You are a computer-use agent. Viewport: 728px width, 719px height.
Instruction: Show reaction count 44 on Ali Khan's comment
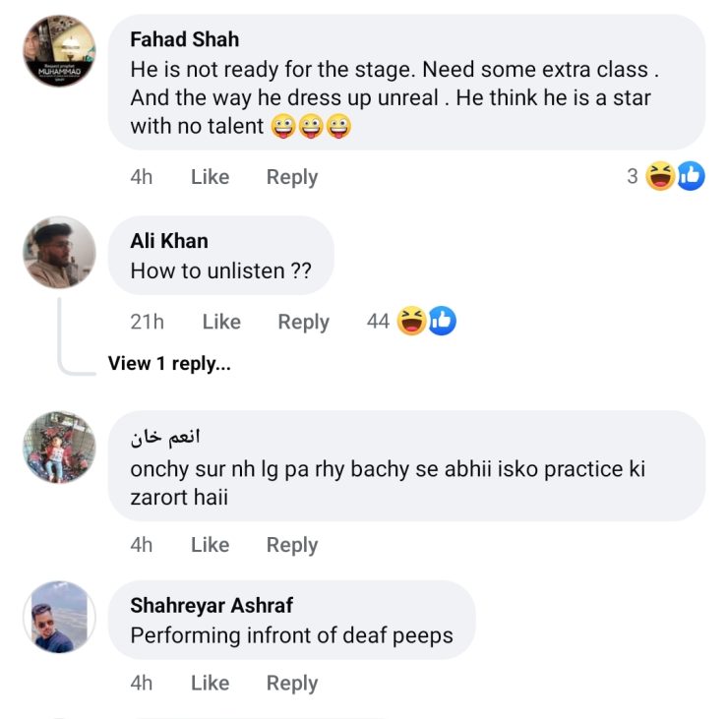[x=378, y=322]
